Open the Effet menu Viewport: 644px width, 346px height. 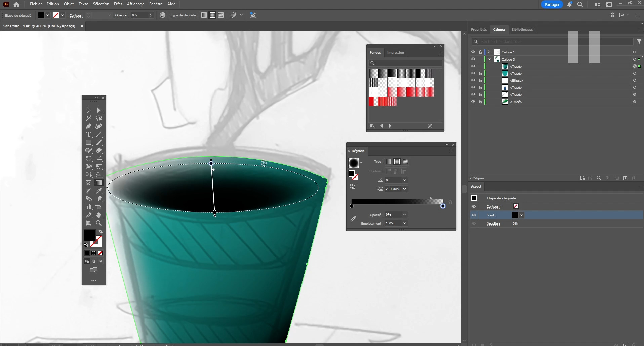118,4
